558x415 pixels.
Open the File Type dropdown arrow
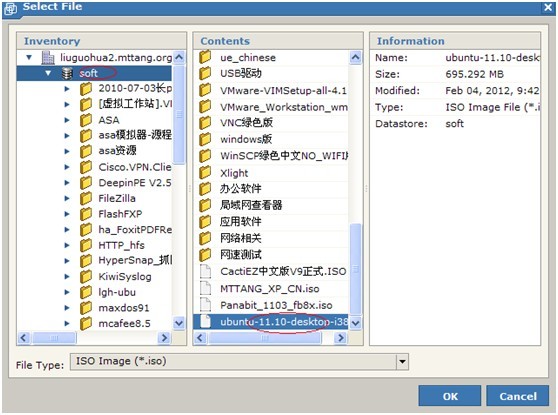402,362
